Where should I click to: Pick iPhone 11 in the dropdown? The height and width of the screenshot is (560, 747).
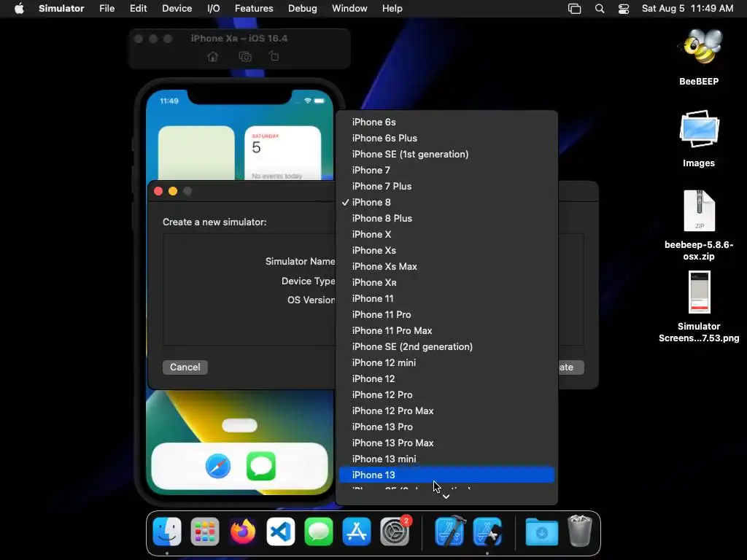pyautogui.click(x=446, y=298)
